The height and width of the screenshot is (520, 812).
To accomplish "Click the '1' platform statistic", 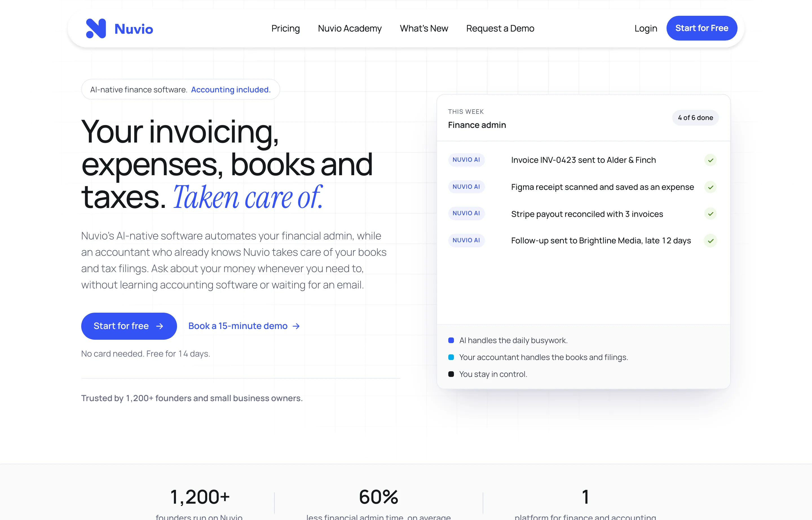I will click(585, 497).
